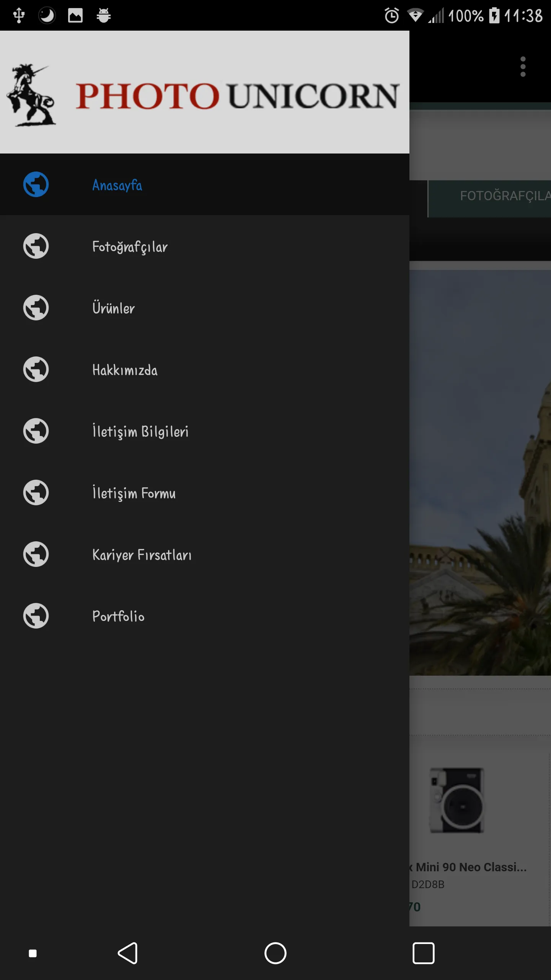551x980 pixels.
Task: Tap the Android debug bug status icon
Action: [x=104, y=16]
